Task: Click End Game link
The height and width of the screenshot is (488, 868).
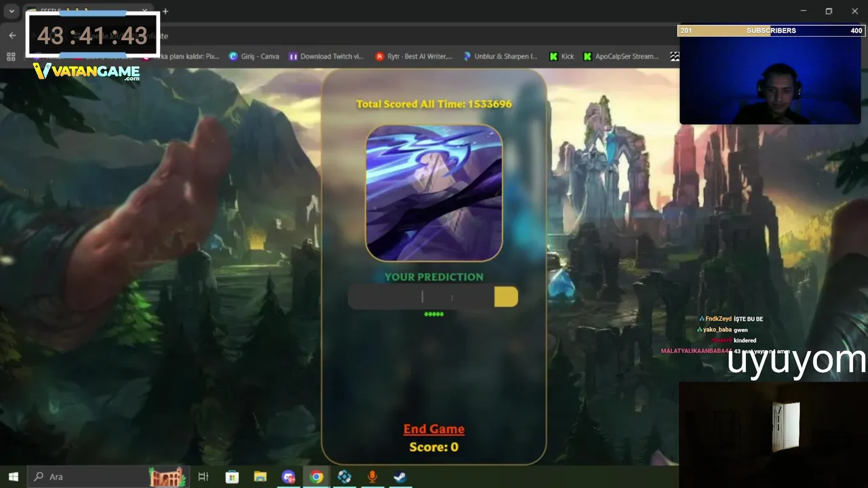Action: (x=434, y=429)
